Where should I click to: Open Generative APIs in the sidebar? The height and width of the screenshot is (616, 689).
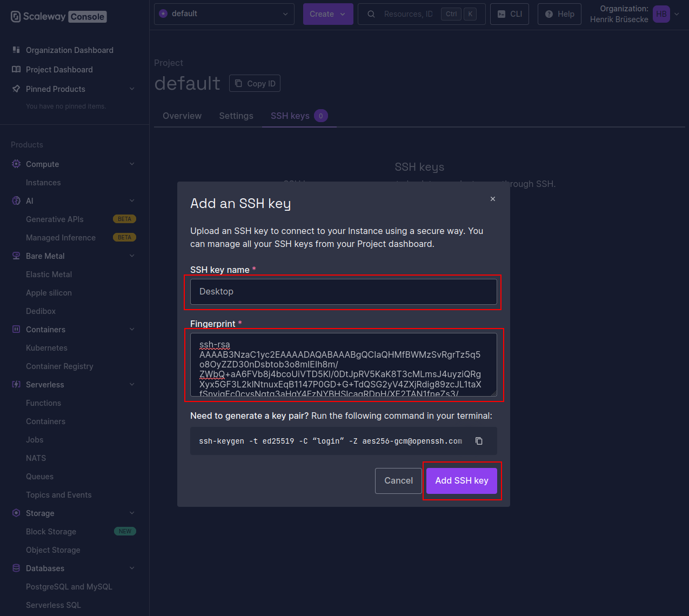click(55, 219)
